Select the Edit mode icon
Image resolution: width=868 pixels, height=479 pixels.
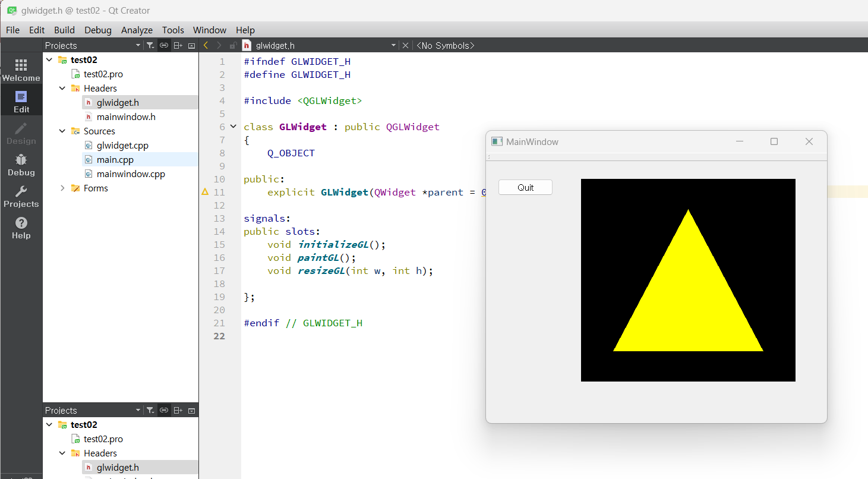21,102
